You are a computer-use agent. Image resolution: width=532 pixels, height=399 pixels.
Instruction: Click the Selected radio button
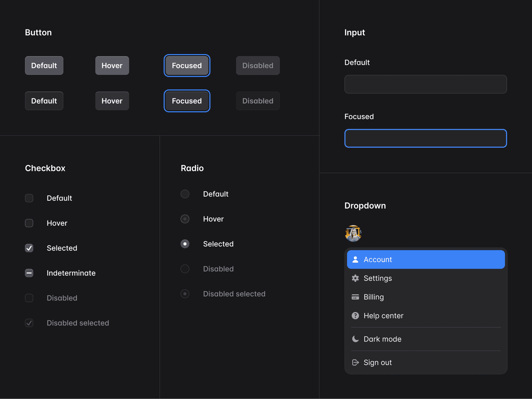[x=185, y=244]
